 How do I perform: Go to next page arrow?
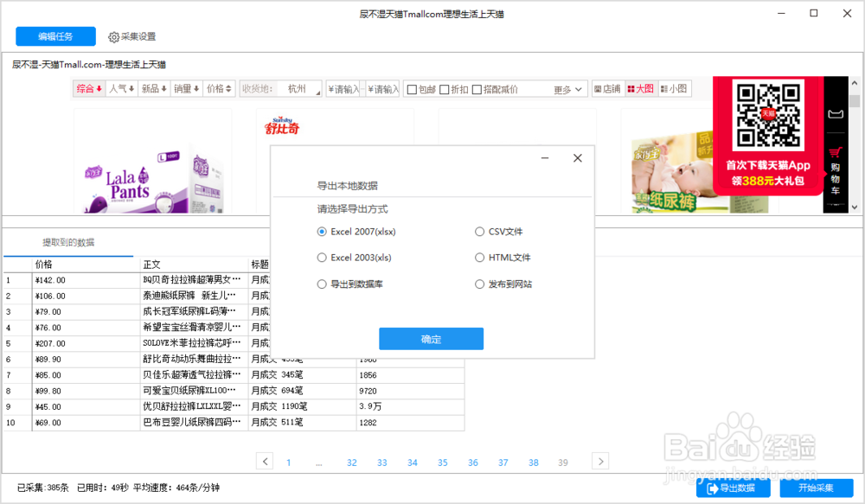(x=600, y=461)
